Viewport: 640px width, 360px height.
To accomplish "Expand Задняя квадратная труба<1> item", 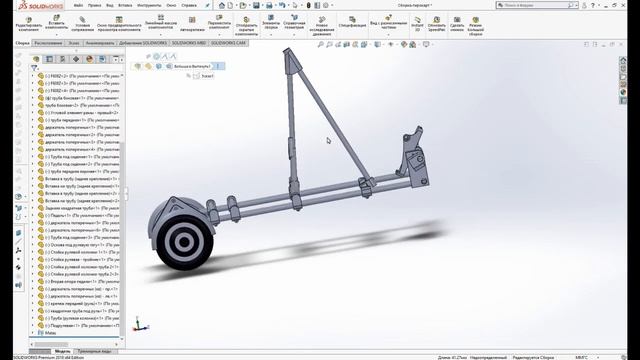I will point(33,208).
